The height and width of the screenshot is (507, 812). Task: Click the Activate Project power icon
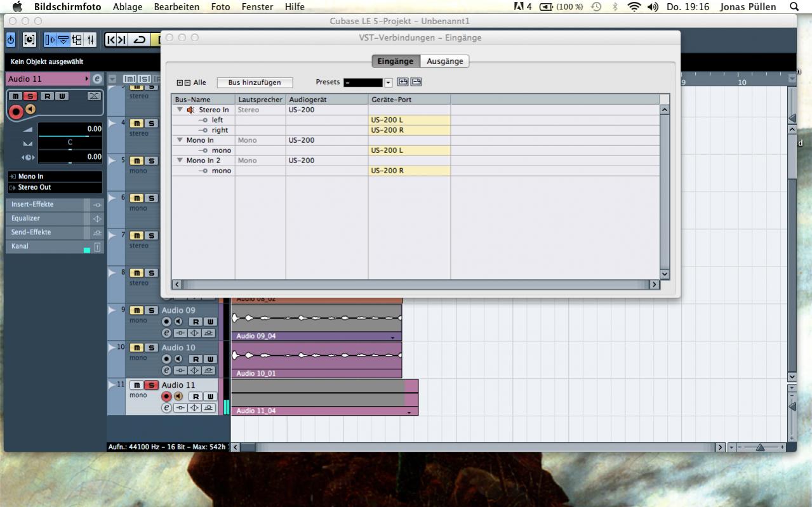(x=11, y=40)
